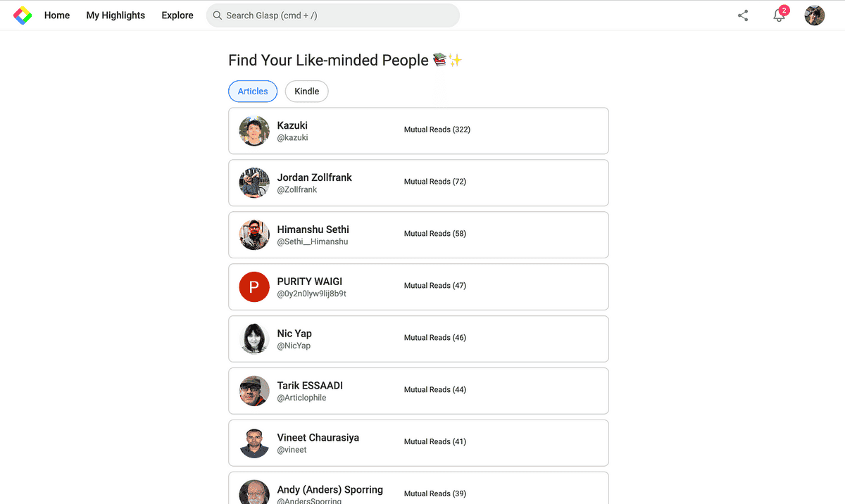Open the share icon in header
This screenshot has width=845, height=504.
point(743,15)
